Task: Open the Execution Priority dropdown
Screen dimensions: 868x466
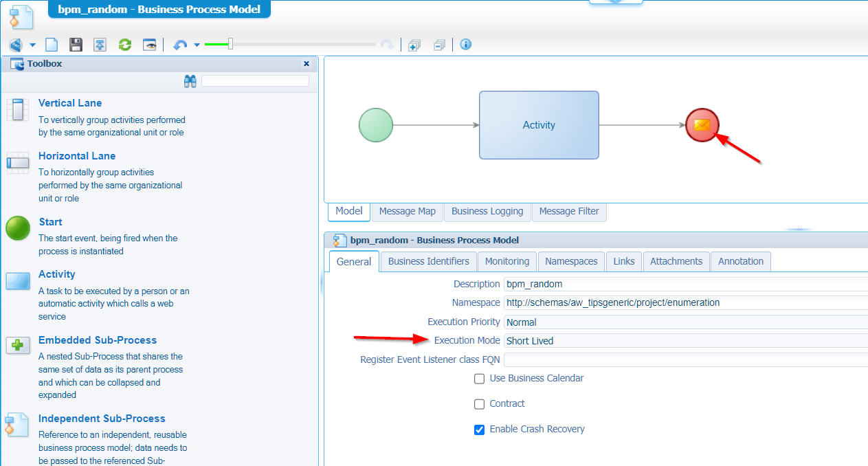Action: (685, 322)
